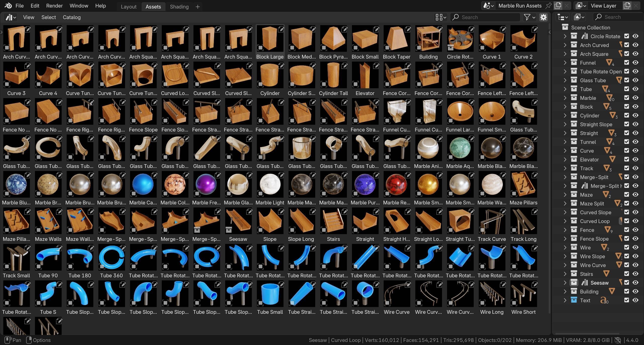Select the Seesaw collection icon
This screenshot has width=644, height=345.
pyautogui.click(x=574, y=283)
